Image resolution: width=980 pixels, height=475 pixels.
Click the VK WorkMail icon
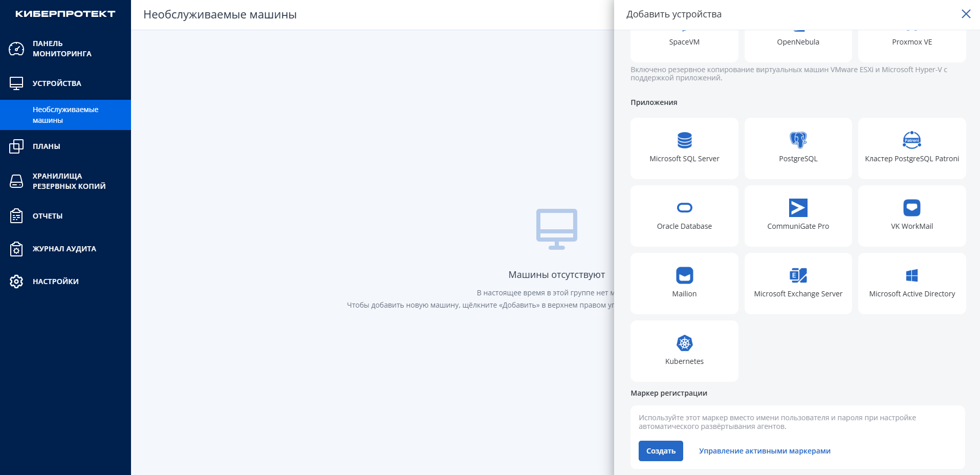pyautogui.click(x=912, y=208)
